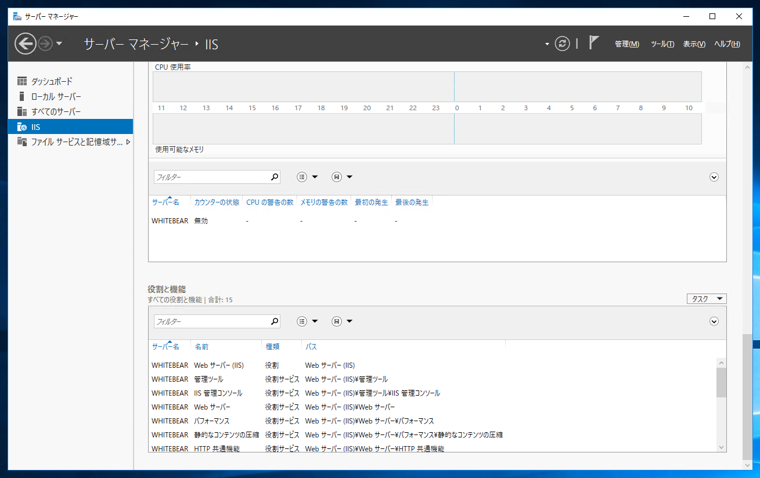Click the save query icon in roles panel

[x=336, y=321]
